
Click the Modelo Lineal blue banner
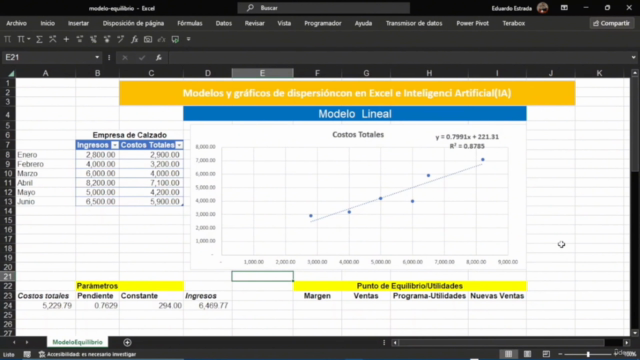point(355,113)
